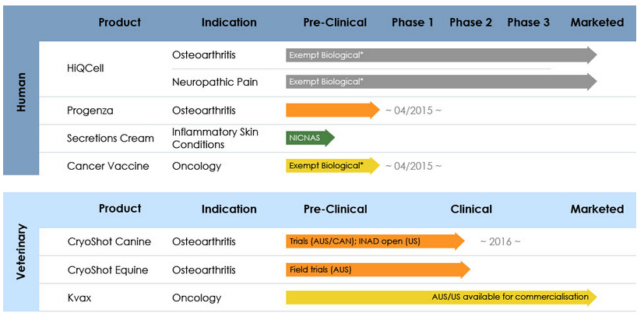Select the orange Progenza progress arrow
The image size is (644, 320).
(x=331, y=111)
